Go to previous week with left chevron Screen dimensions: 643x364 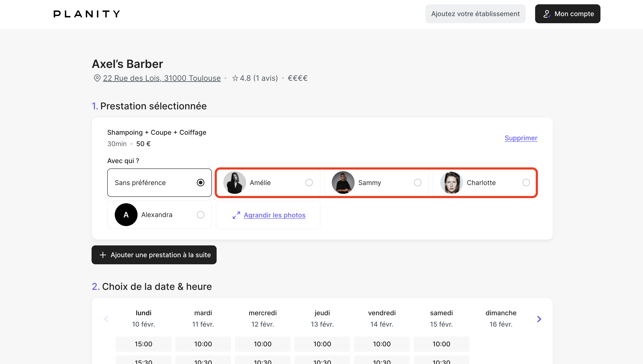[106, 319]
